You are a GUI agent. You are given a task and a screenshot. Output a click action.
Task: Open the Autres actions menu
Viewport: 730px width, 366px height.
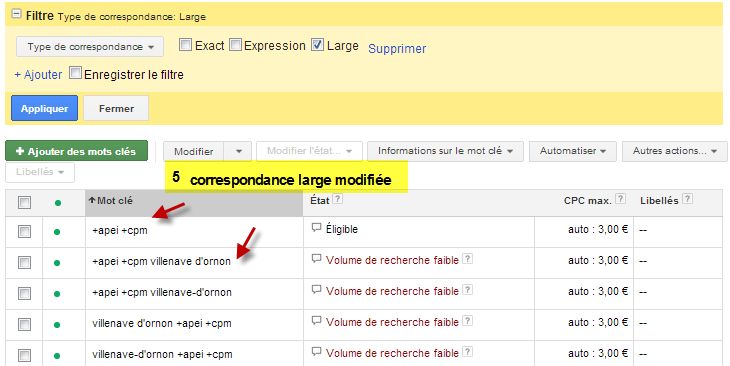click(675, 151)
